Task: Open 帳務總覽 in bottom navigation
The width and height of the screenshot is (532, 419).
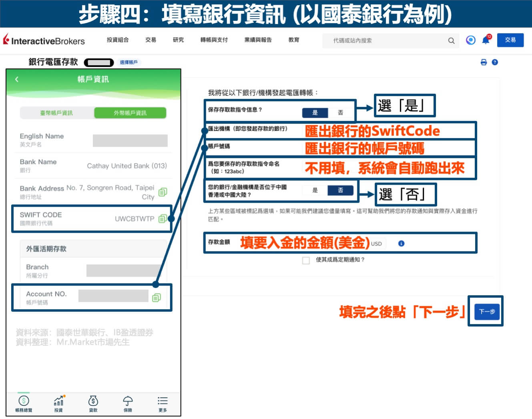Action: pyautogui.click(x=24, y=404)
